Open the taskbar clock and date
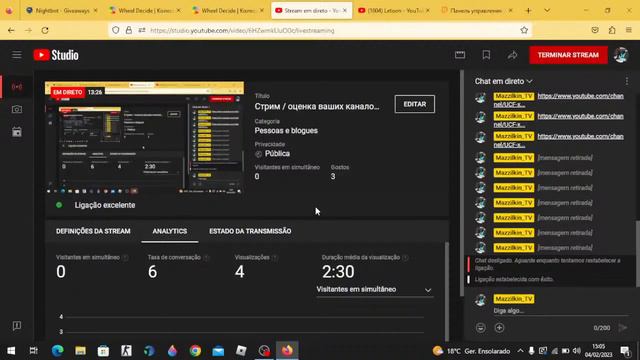This screenshot has height=360, width=640. click(598, 351)
